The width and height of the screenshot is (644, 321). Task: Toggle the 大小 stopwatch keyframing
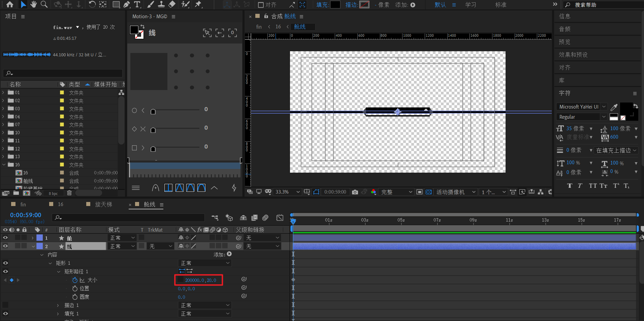(x=75, y=280)
